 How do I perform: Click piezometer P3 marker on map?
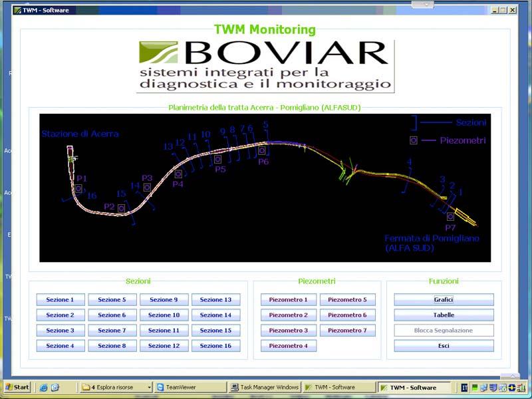pyautogui.click(x=147, y=188)
